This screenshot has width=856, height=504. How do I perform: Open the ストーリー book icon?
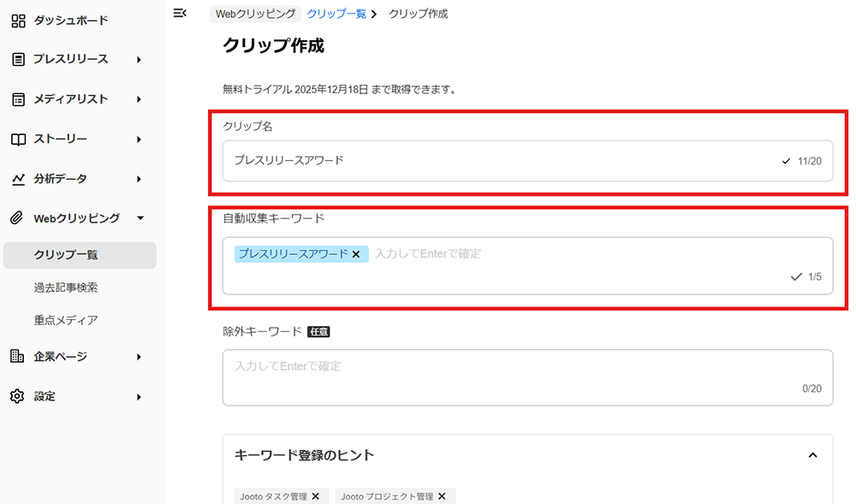tap(17, 139)
